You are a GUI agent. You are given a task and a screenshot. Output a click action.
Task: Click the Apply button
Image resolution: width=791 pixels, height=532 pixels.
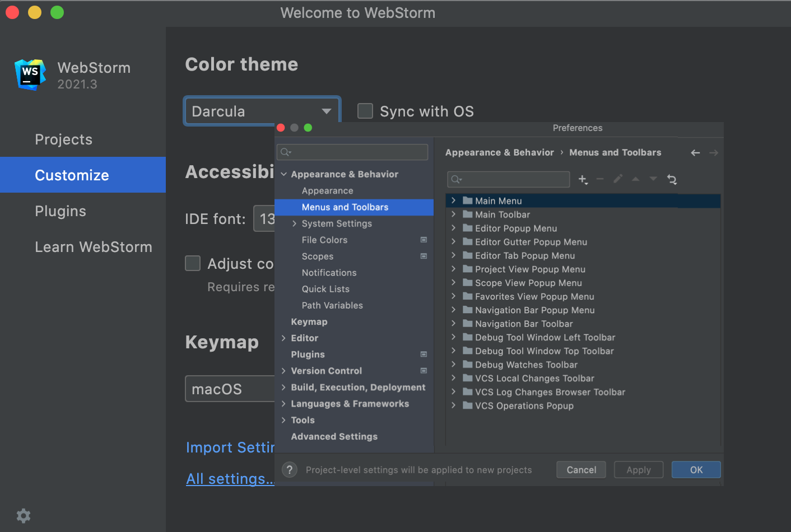click(x=639, y=470)
